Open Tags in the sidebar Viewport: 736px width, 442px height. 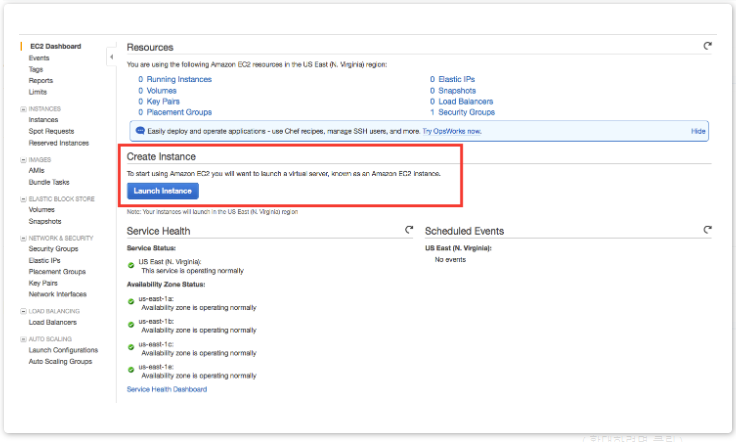pos(36,69)
